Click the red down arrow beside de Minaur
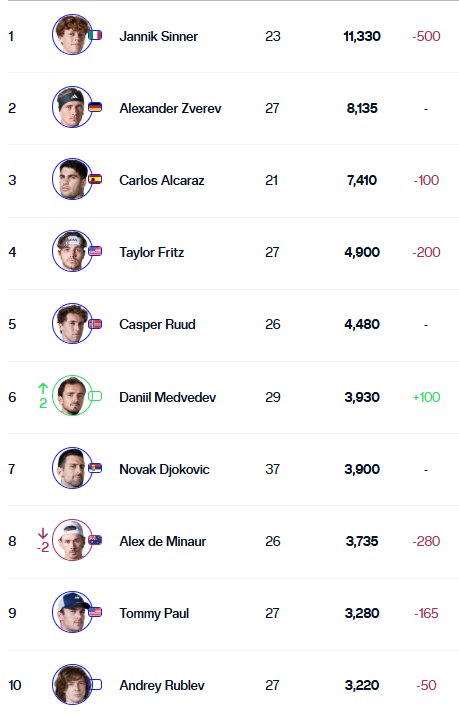The width and height of the screenshot is (459, 714). [x=43, y=533]
